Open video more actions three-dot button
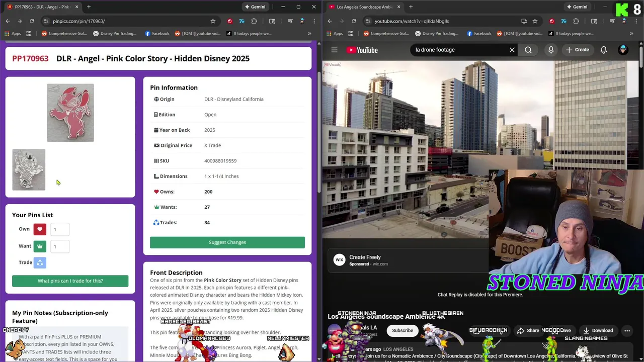The width and height of the screenshot is (644, 362). click(x=627, y=331)
